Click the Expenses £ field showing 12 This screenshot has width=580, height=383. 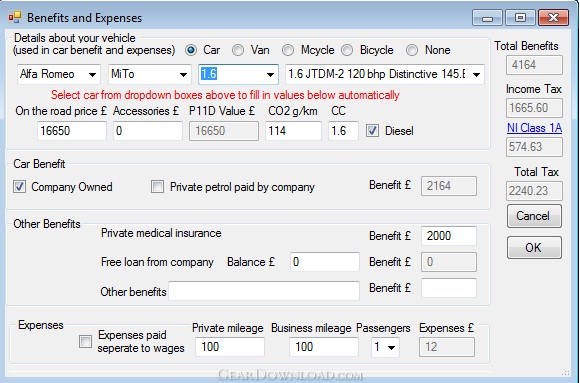point(447,347)
